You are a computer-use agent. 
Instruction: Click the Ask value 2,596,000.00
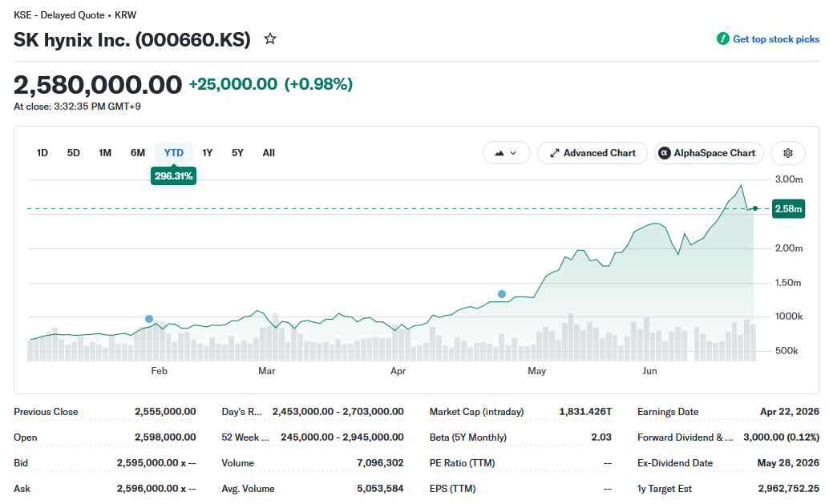coord(156,489)
